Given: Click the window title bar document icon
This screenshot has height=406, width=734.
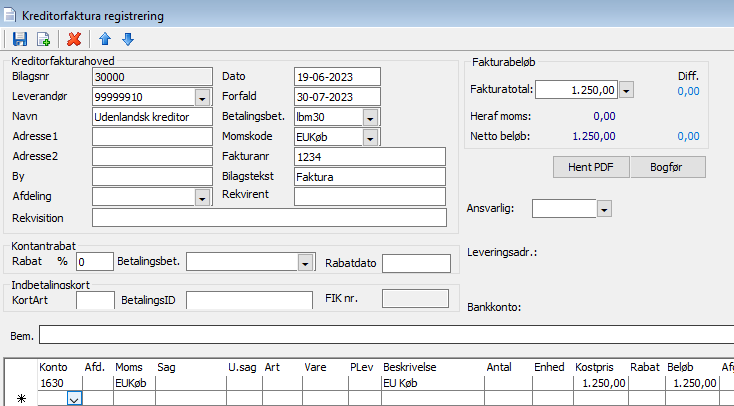Looking at the screenshot, I should coord(11,14).
